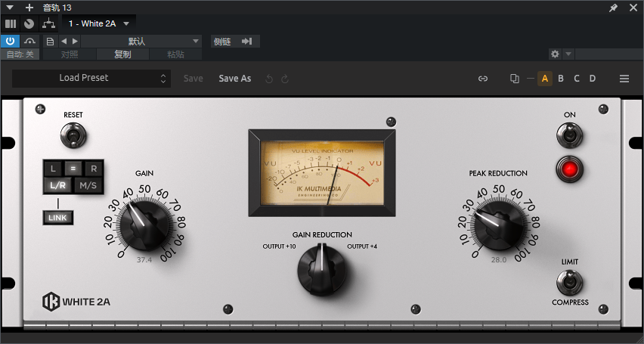This screenshot has width=644, height=344.
Task: Click the 对照 compare button
Action: pos(70,54)
